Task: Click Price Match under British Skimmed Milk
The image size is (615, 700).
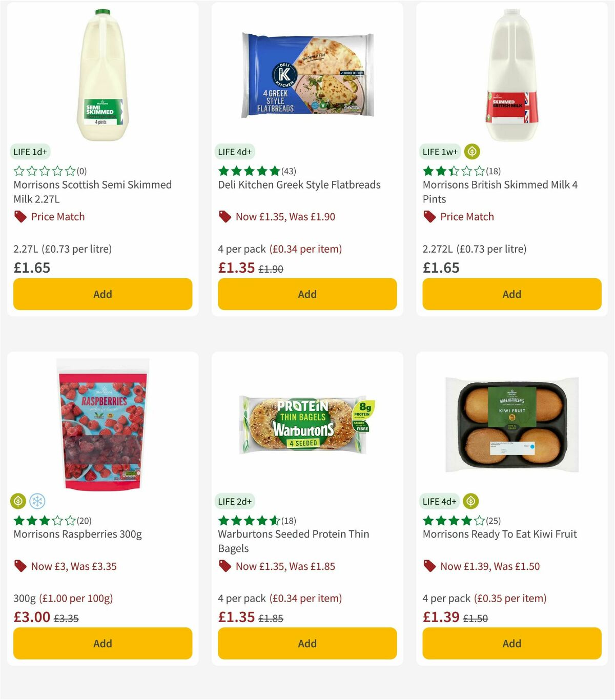Action: pos(467,217)
